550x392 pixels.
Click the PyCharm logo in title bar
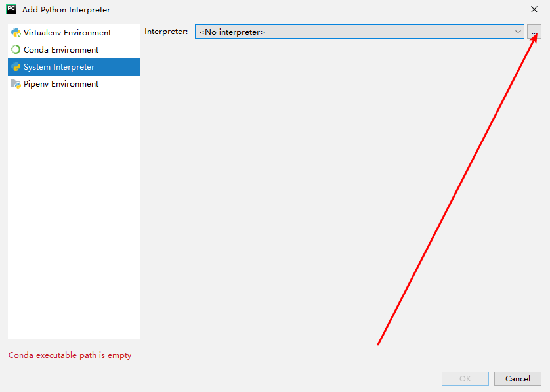tap(11, 9)
